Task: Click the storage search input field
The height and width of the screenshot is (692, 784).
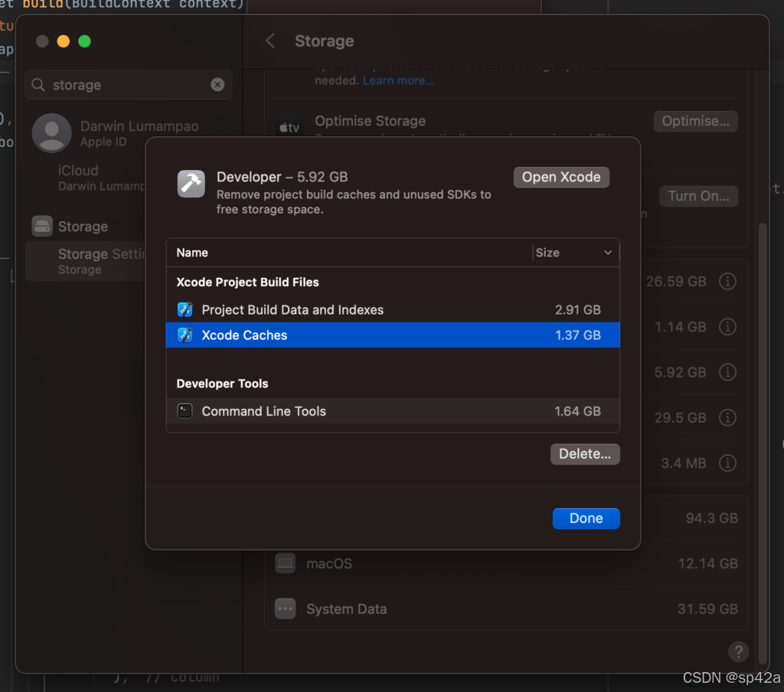Action: 128,84
